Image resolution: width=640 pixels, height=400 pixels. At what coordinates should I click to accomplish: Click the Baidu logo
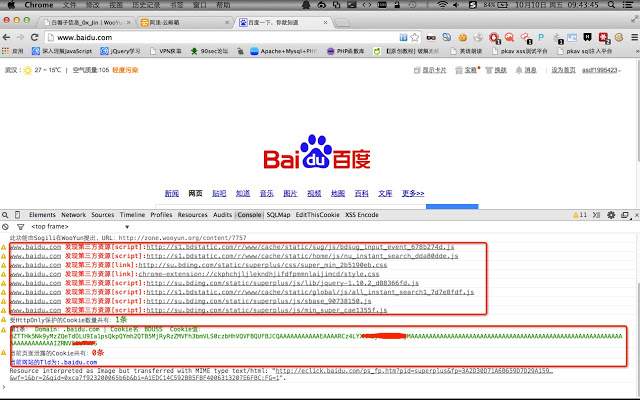[x=317, y=152]
